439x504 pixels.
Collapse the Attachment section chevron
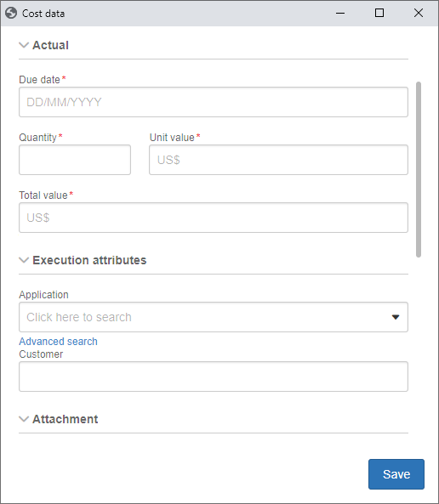24,419
